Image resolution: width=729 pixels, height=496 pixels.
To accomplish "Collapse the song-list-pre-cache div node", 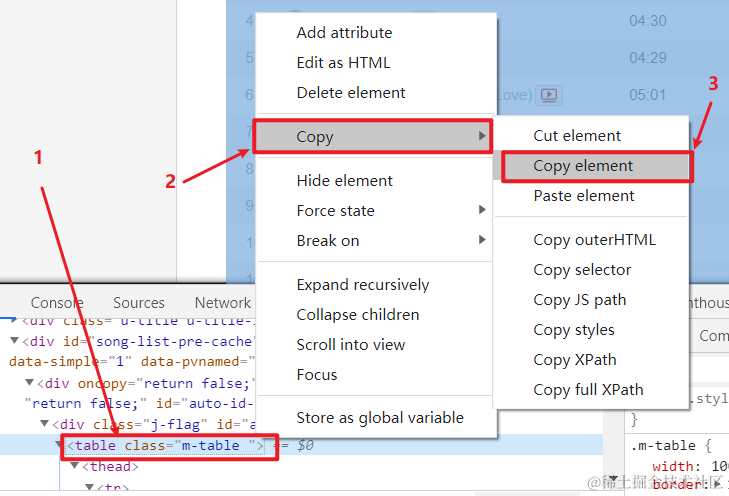I will tap(14, 341).
